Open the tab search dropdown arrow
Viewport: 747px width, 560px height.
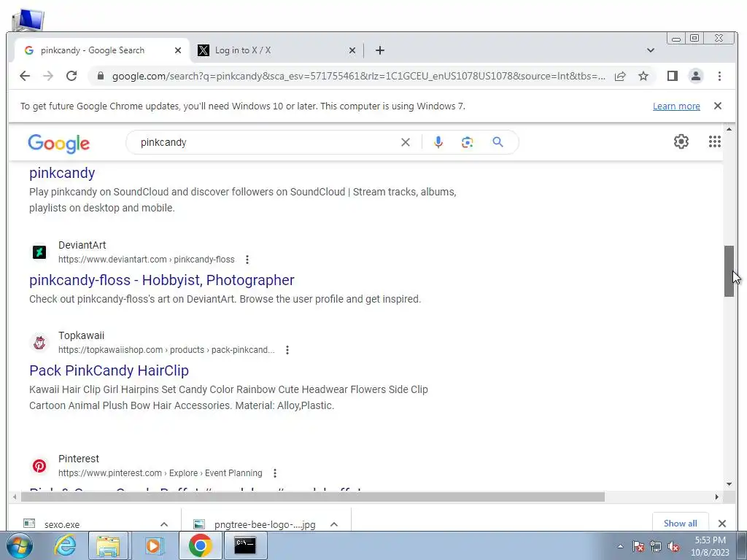click(650, 50)
